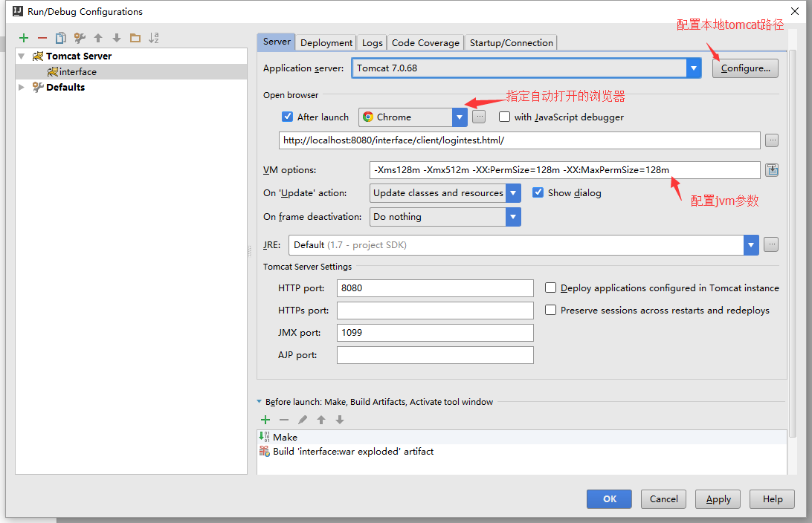The width and height of the screenshot is (812, 523).
Task: Expand the Defaults tree node
Action: [x=22, y=87]
